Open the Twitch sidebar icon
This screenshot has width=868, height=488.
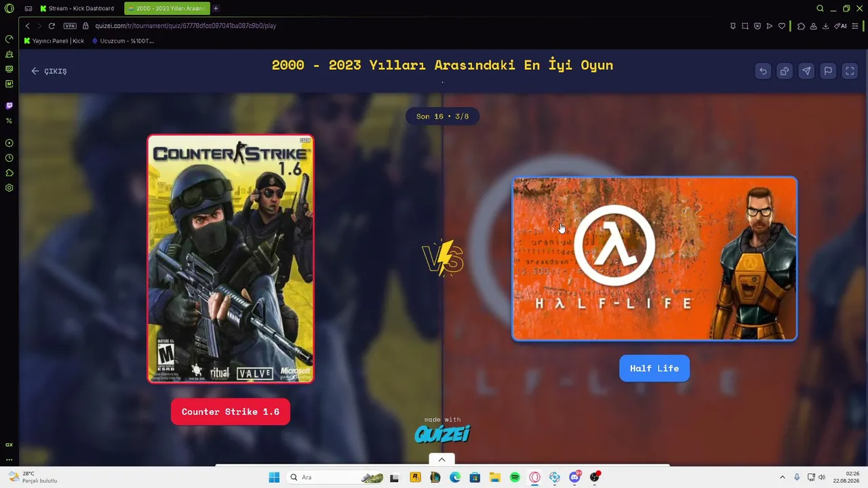9,106
